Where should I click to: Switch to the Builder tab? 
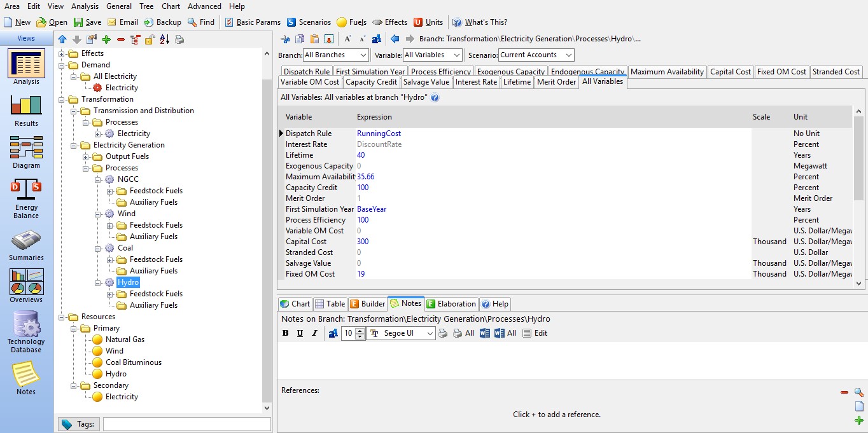(367, 304)
